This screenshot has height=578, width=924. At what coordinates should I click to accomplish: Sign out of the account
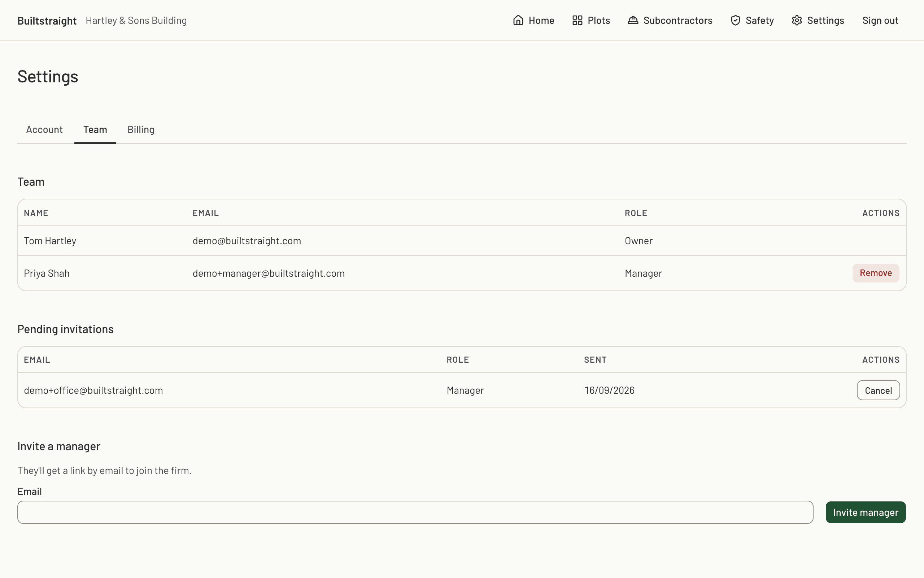pyautogui.click(x=880, y=20)
